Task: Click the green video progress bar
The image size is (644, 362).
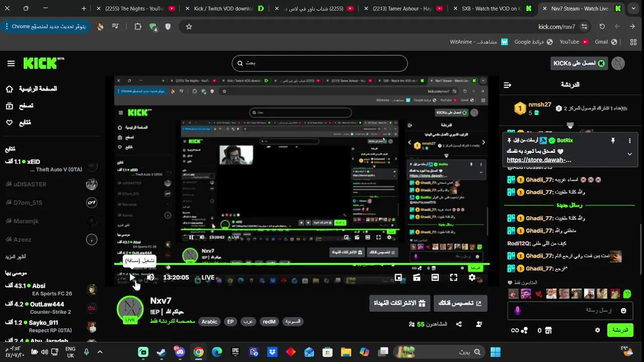Action: point(302,263)
